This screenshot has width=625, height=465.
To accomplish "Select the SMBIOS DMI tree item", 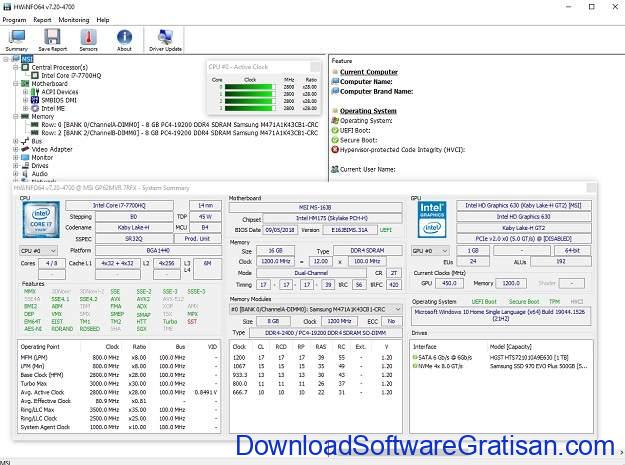I will 59,100.
